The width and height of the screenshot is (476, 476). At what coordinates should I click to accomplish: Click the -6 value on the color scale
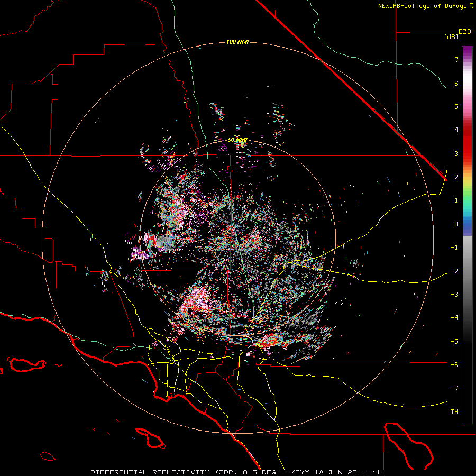click(454, 365)
